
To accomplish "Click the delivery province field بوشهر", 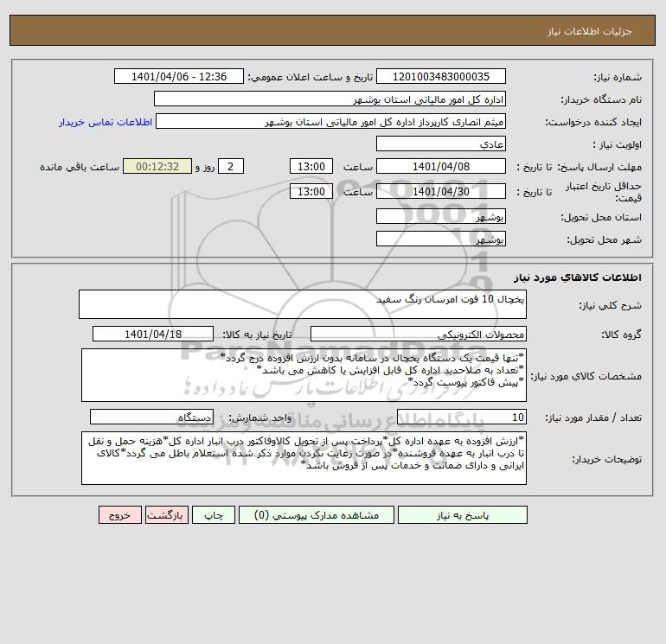I will [x=441, y=216].
